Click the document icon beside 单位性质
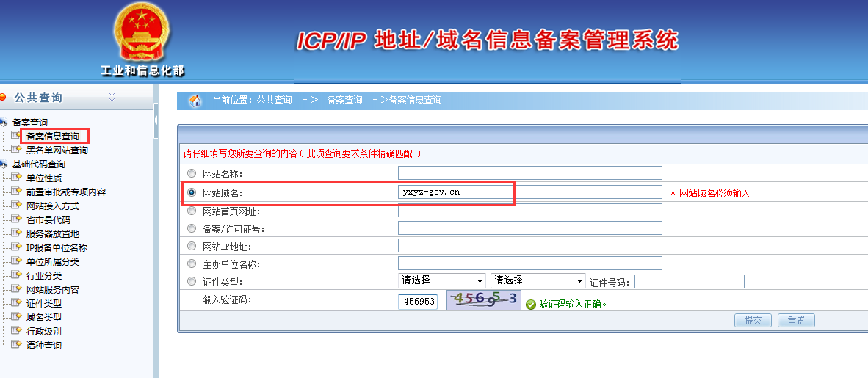 16,178
